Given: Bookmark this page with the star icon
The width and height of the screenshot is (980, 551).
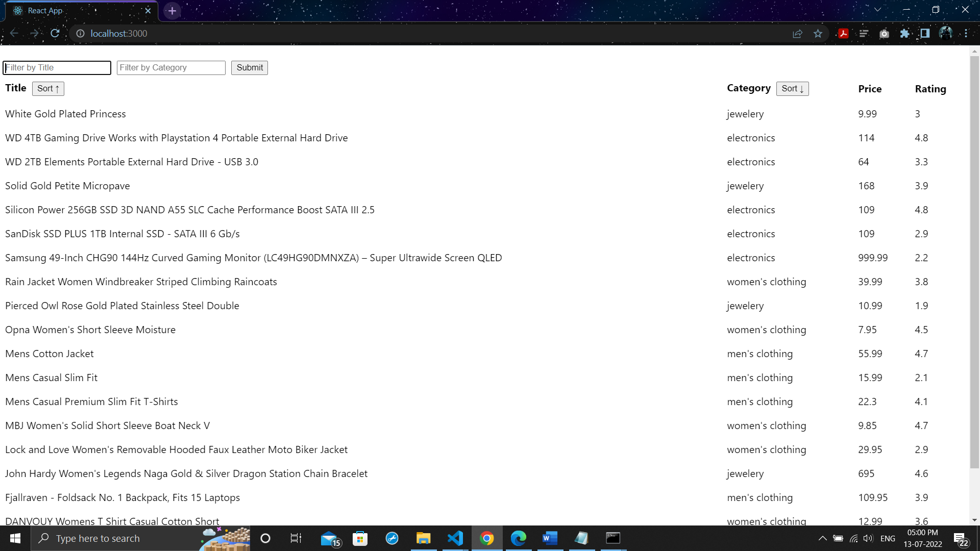Looking at the screenshot, I should point(818,33).
